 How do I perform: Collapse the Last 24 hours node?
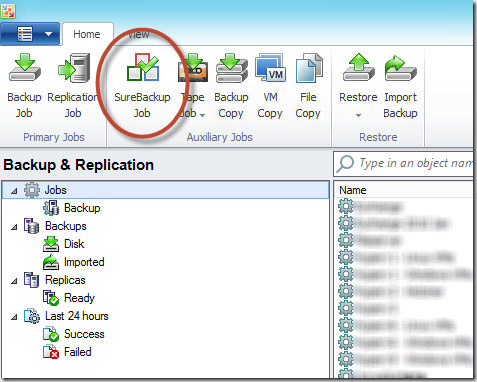click(x=14, y=317)
